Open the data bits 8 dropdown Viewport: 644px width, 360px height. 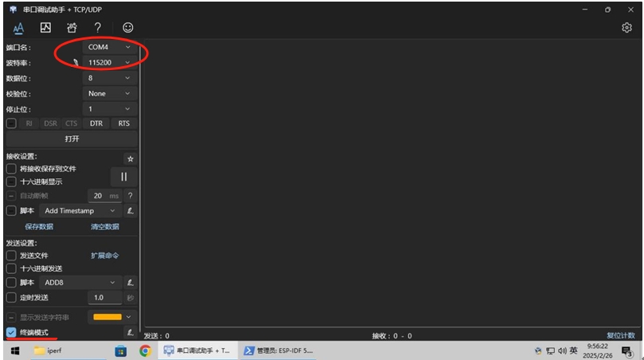coord(109,78)
